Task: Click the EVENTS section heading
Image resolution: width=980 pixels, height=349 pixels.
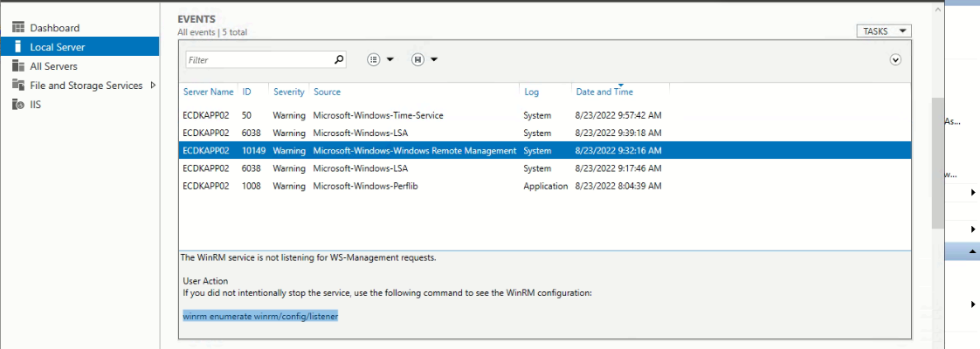Action: coord(197,19)
